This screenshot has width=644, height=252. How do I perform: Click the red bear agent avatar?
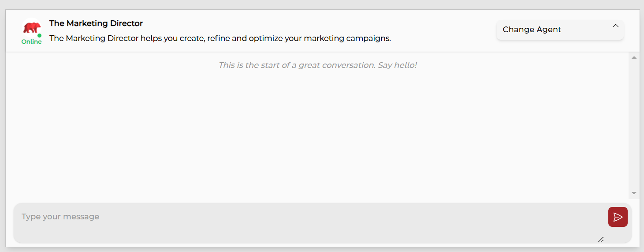point(31,28)
